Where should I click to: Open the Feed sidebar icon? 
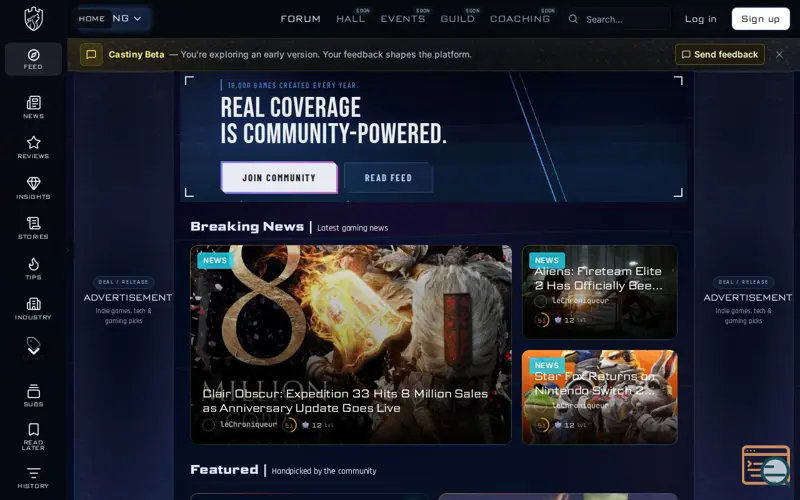tap(33, 59)
